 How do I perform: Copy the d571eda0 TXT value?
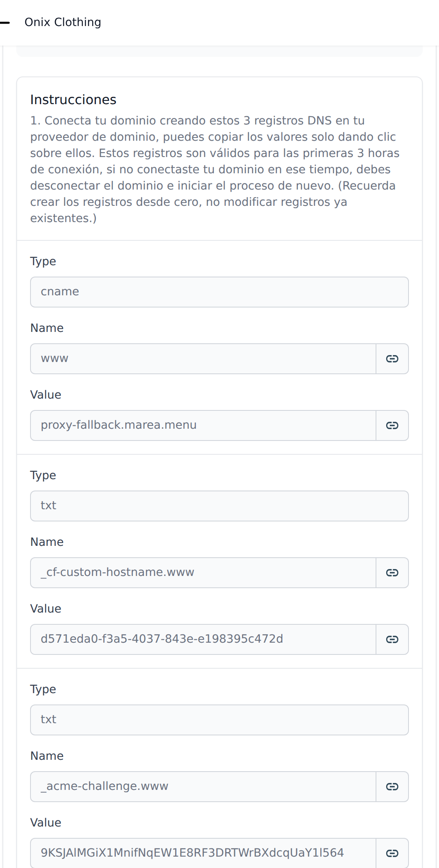click(392, 639)
